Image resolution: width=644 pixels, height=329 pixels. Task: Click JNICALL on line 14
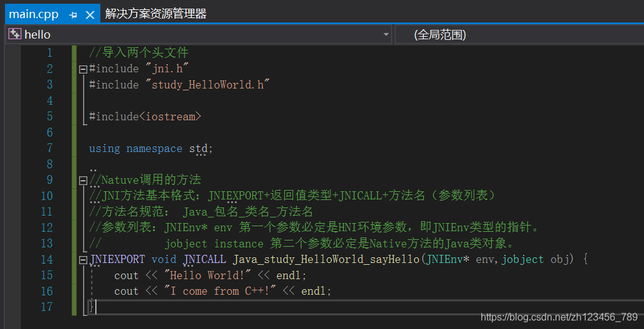[x=204, y=260]
